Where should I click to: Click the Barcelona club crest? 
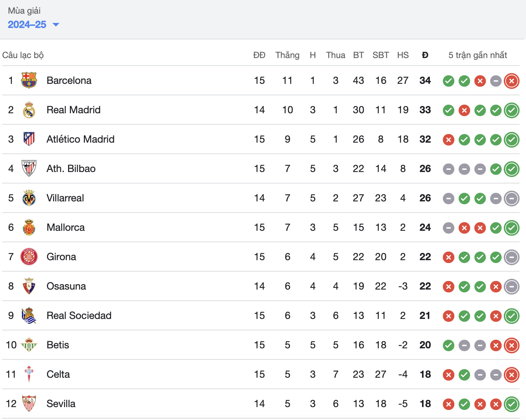[x=29, y=80]
